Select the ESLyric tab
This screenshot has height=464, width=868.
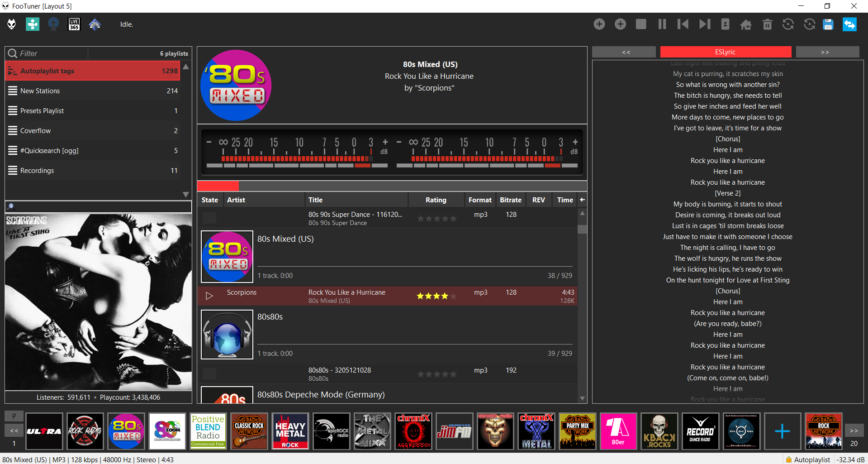point(726,52)
